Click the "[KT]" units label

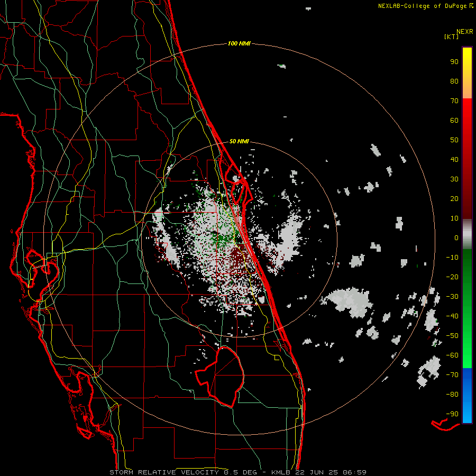(x=452, y=36)
